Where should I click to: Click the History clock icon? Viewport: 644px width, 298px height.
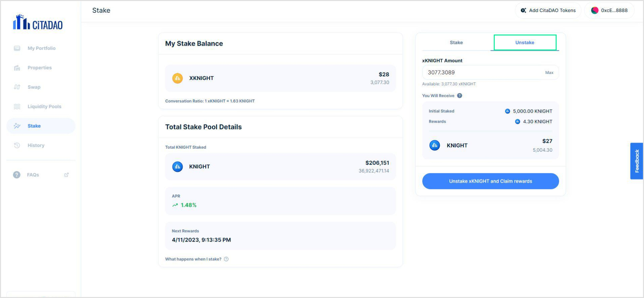(x=17, y=145)
